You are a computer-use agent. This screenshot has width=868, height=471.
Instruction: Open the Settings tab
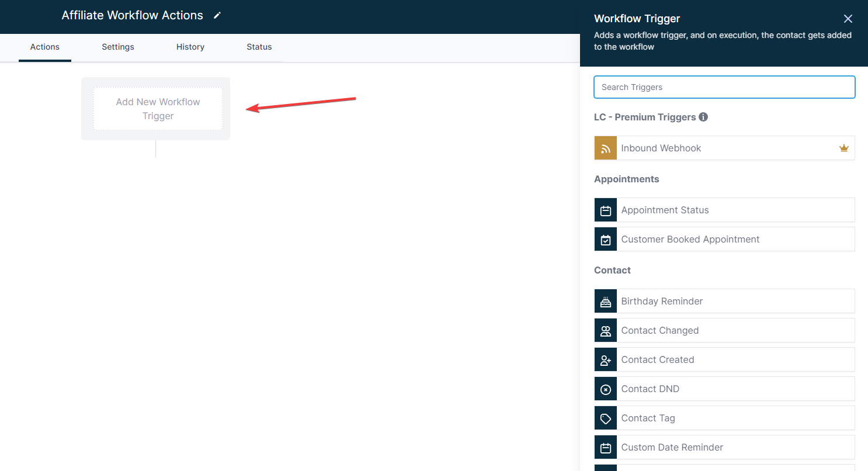click(x=118, y=47)
